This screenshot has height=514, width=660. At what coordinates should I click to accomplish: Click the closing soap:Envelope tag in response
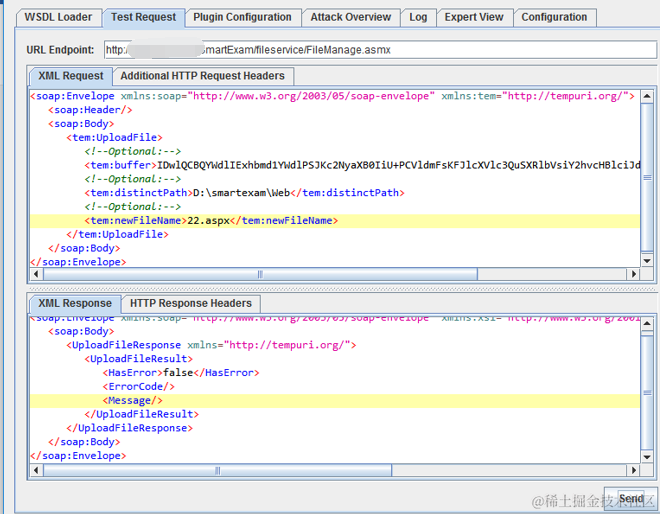[78, 456]
